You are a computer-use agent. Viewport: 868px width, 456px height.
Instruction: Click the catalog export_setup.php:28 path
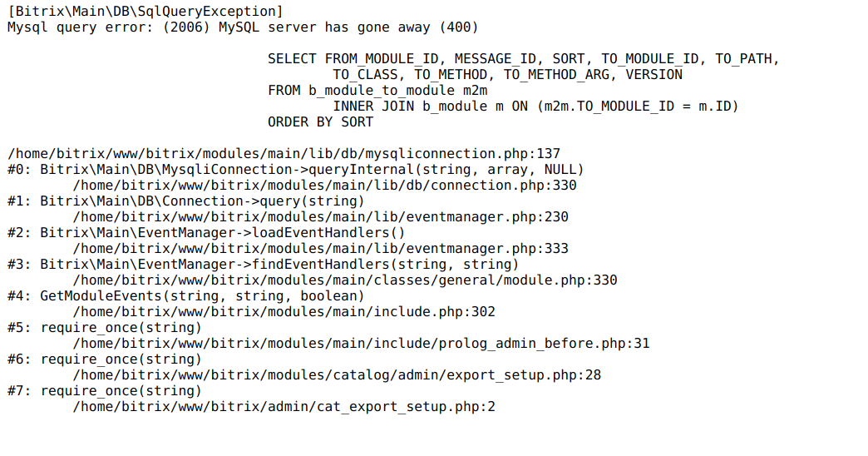[337, 375]
